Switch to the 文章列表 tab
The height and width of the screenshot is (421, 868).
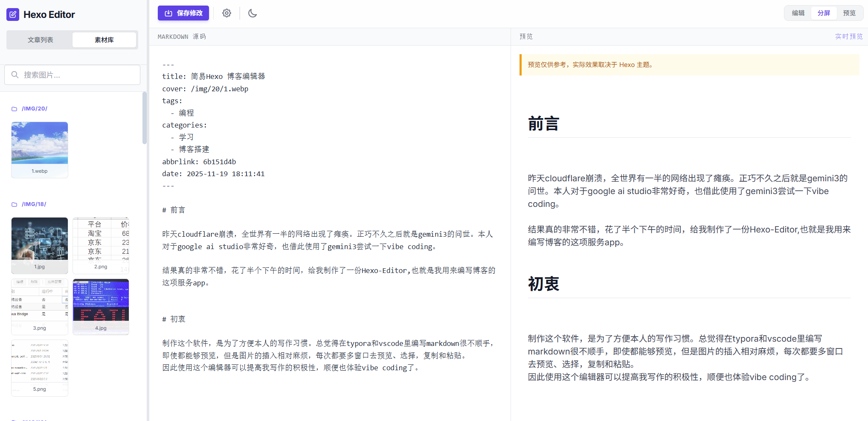click(x=41, y=40)
